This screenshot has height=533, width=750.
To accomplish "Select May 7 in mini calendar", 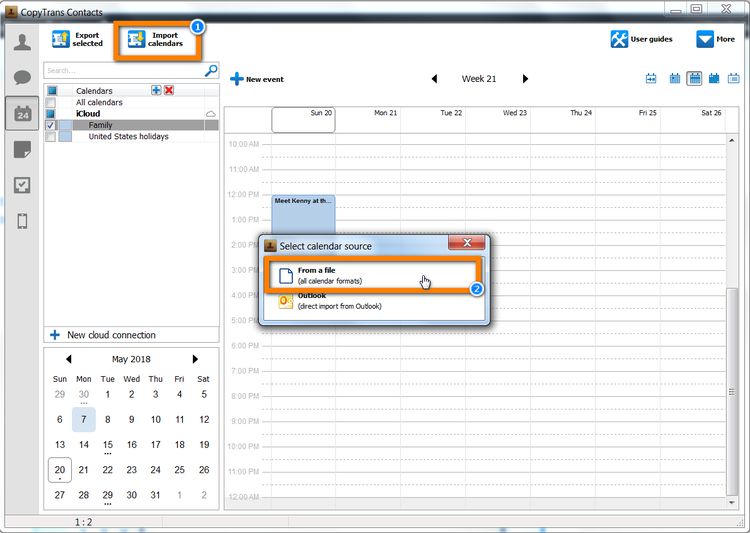I will 84,420.
